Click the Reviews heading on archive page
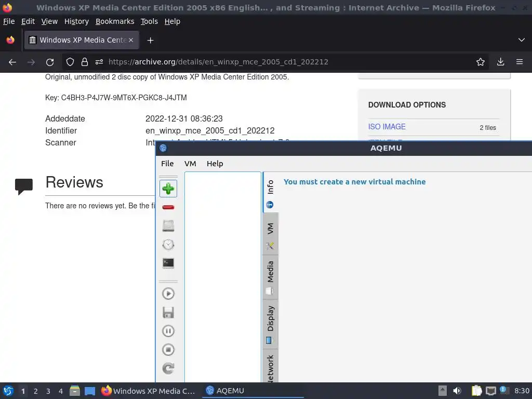 (x=74, y=182)
